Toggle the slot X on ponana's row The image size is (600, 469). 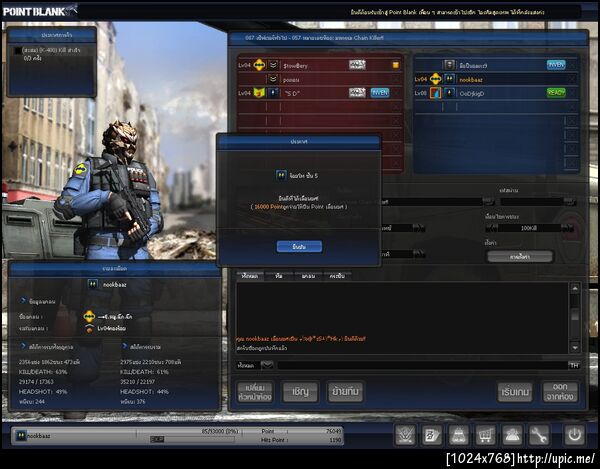click(396, 79)
